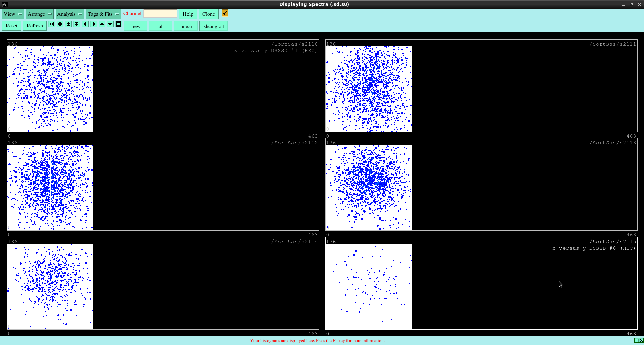Screen dimensions: 644x345
Task: Click the square frame icon in toolbar
Action: pos(119,24)
